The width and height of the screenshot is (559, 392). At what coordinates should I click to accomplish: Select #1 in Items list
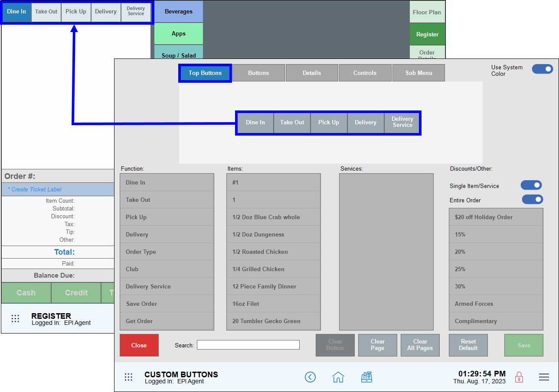tap(274, 182)
